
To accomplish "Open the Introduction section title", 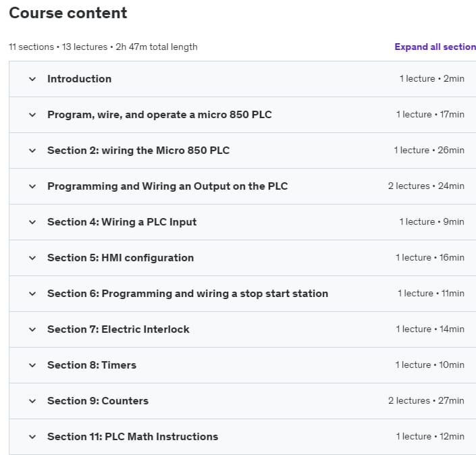I will pyautogui.click(x=79, y=79).
